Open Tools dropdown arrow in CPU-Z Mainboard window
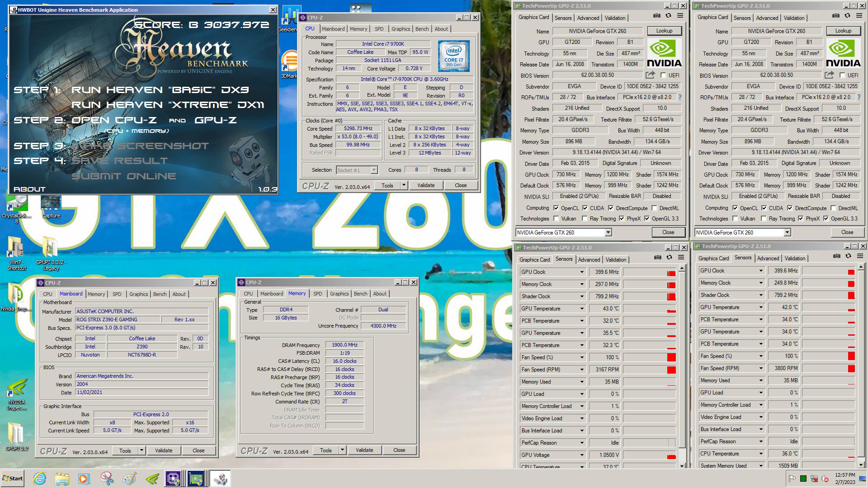This screenshot has width=868, height=488. click(x=142, y=450)
